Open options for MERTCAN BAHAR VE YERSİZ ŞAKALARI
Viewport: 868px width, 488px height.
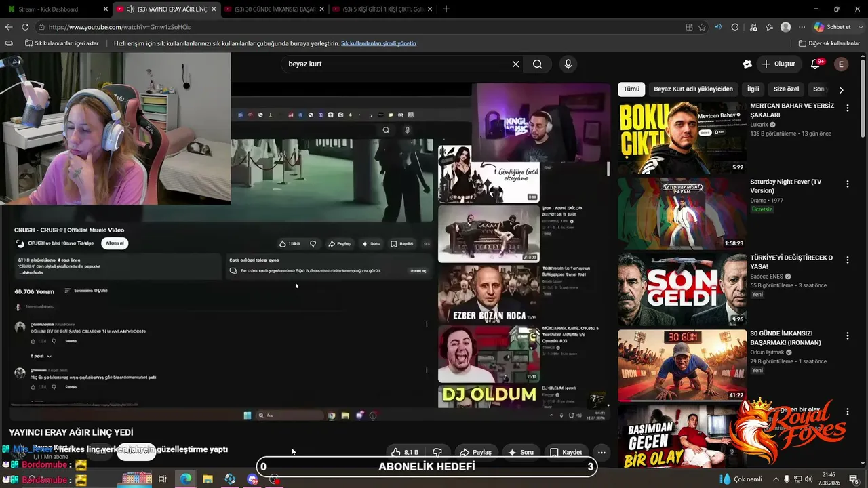(847, 108)
